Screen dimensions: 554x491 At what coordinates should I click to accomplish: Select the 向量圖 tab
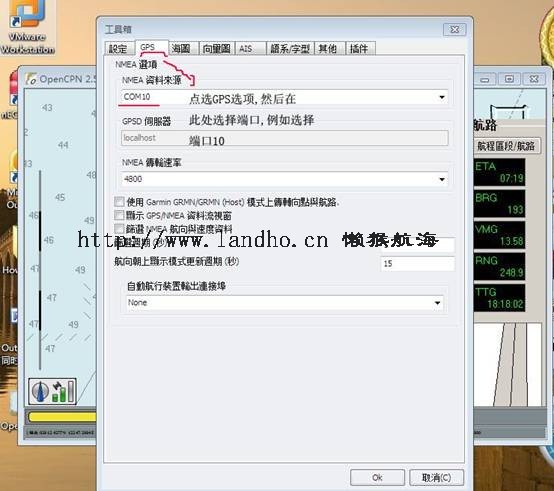click(x=217, y=48)
